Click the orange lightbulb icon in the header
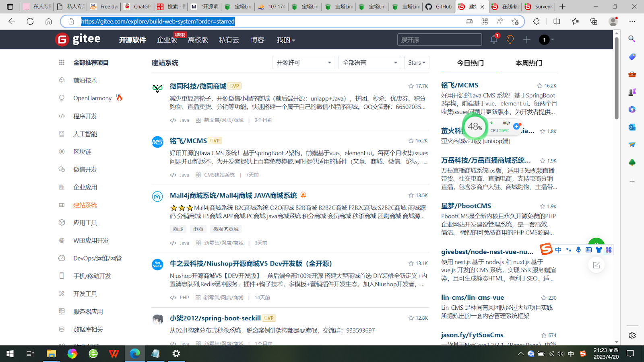The width and height of the screenshot is (644, 362). (x=510, y=39)
